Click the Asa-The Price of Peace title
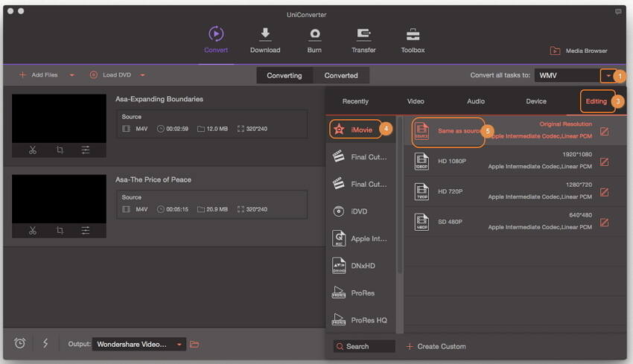The image size is (633, 364). [153, 179]
